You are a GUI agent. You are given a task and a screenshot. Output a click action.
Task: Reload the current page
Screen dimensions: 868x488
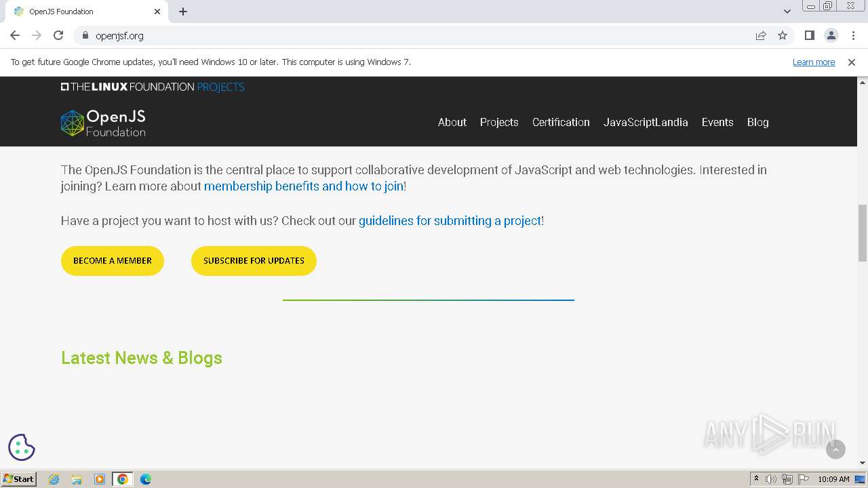pyautogui.click(x=58, y=35)
